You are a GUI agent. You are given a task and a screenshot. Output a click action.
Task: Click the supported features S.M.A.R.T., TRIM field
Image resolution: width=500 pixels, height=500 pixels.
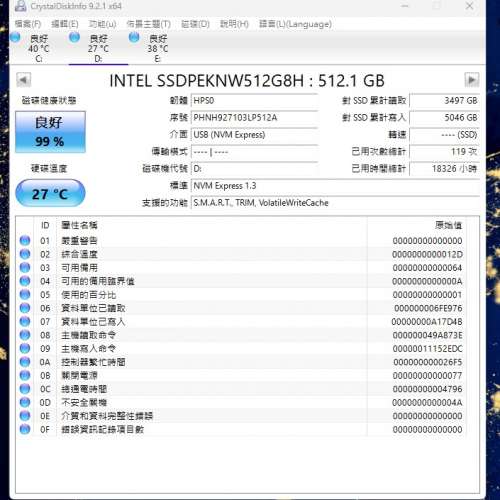point(335,203)
